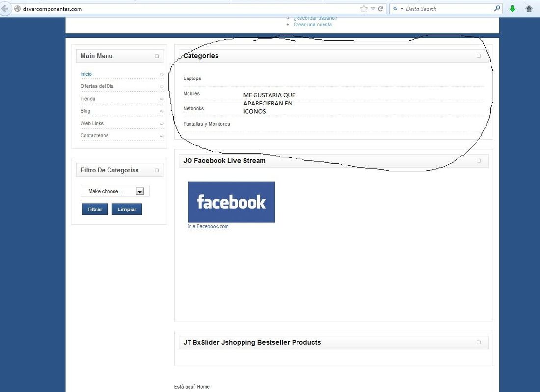Click the browser back arrow button
The width and height of the screenshot is (540, 392).
click(4, 9)
